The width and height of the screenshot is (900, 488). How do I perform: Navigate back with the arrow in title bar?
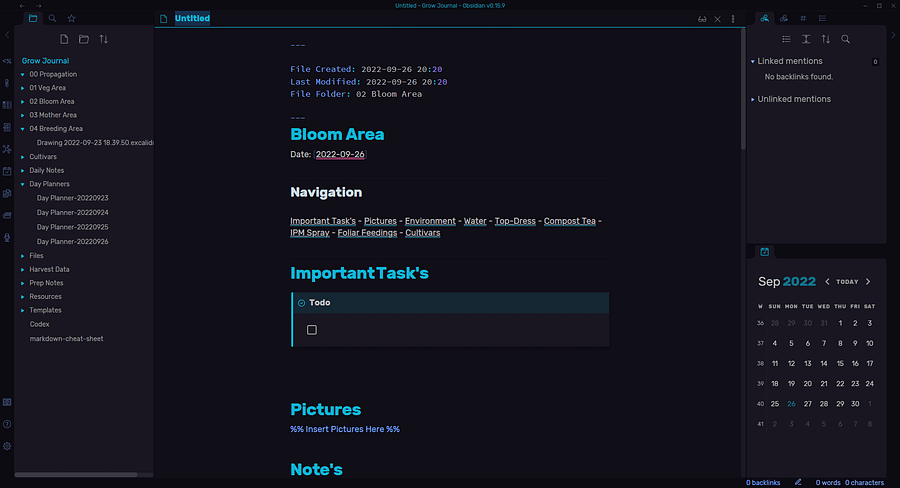(22, 6)
